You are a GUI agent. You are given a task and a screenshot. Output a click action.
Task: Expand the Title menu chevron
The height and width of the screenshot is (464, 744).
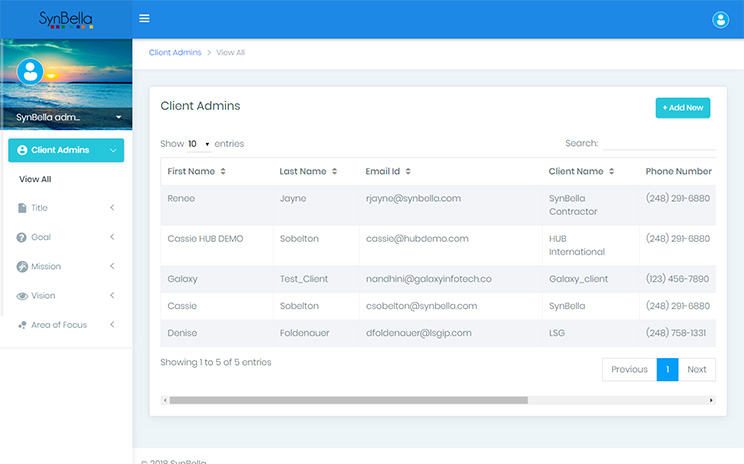tap(112, 207)
